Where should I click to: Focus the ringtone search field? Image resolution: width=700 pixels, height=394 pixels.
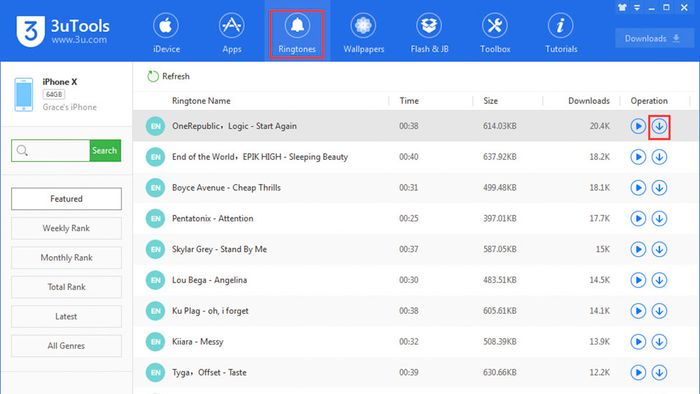tap(50, 150)
